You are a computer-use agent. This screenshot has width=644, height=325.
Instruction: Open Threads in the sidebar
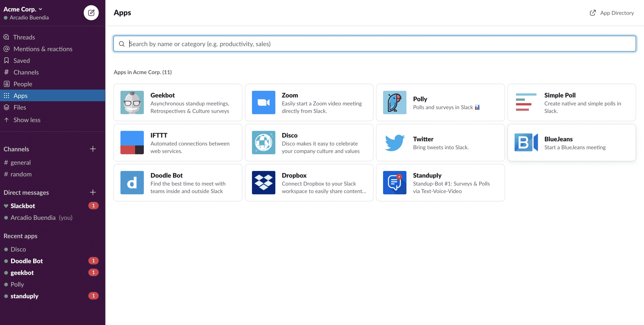52,37
